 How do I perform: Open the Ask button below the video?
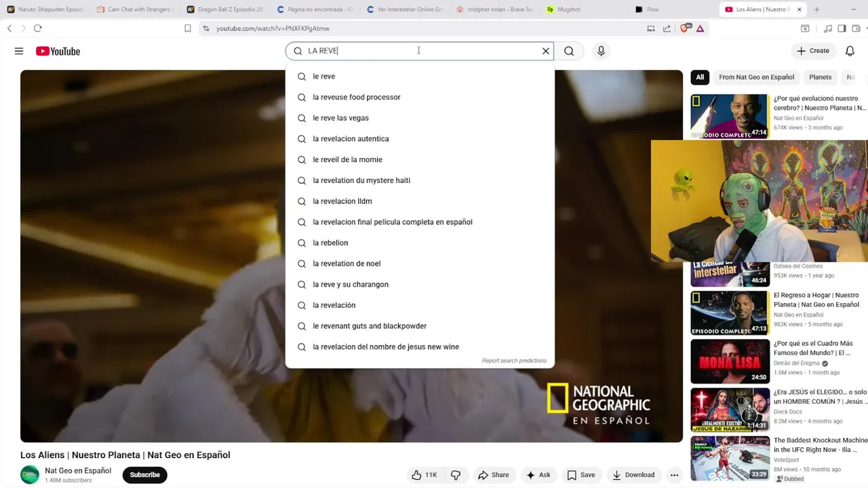(x=538, y=475)
